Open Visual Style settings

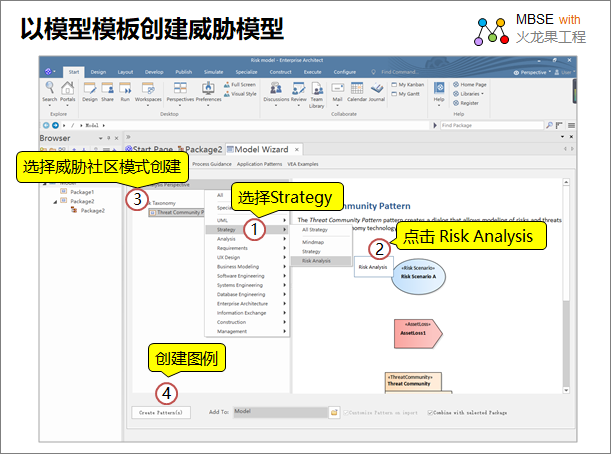pos(240,94)
